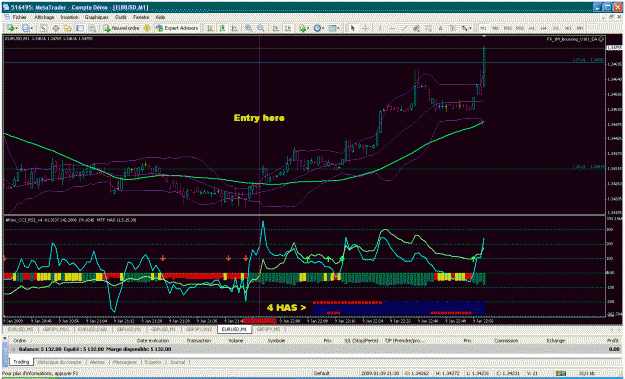Open the Profiles dropdown arrow
625x379 pixels.
(31, 28)
